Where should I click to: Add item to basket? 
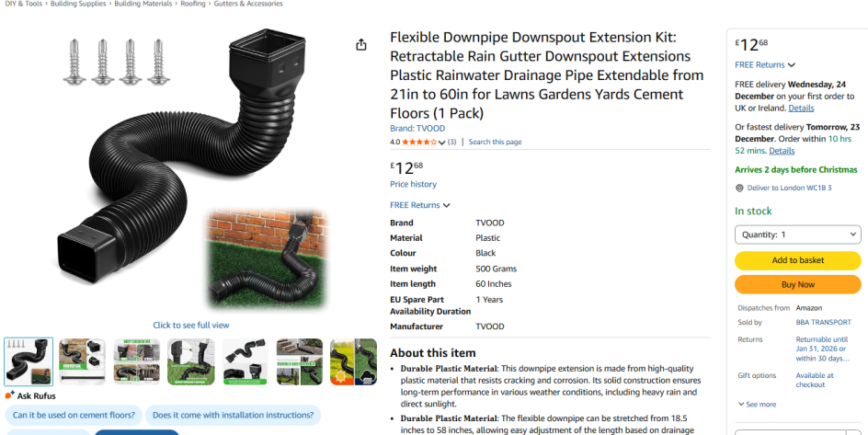coord(798,260)
